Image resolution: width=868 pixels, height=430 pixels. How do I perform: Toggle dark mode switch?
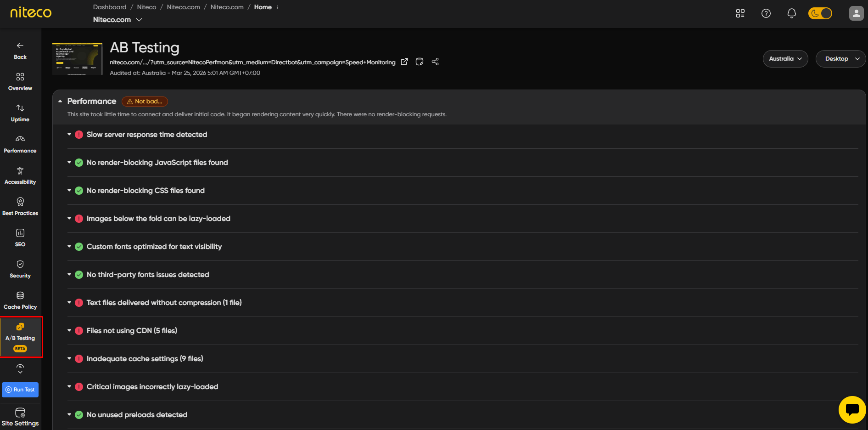point(820,13)
